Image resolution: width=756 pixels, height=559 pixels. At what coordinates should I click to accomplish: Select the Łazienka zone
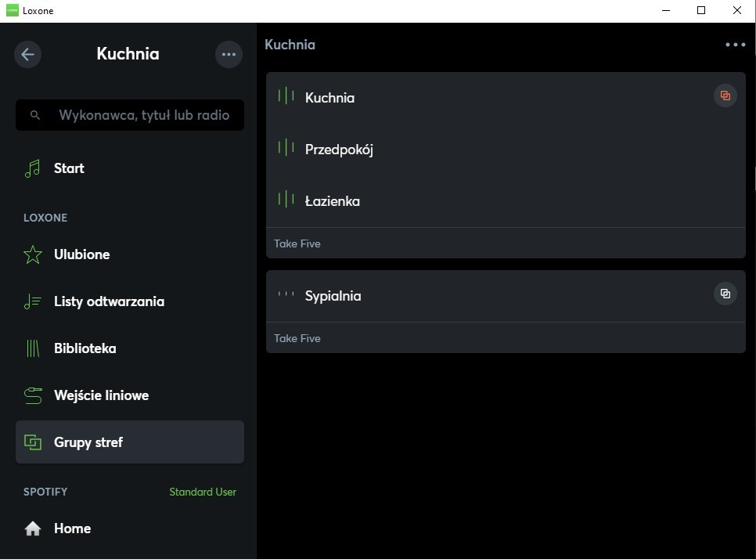(x=332, y=201)
